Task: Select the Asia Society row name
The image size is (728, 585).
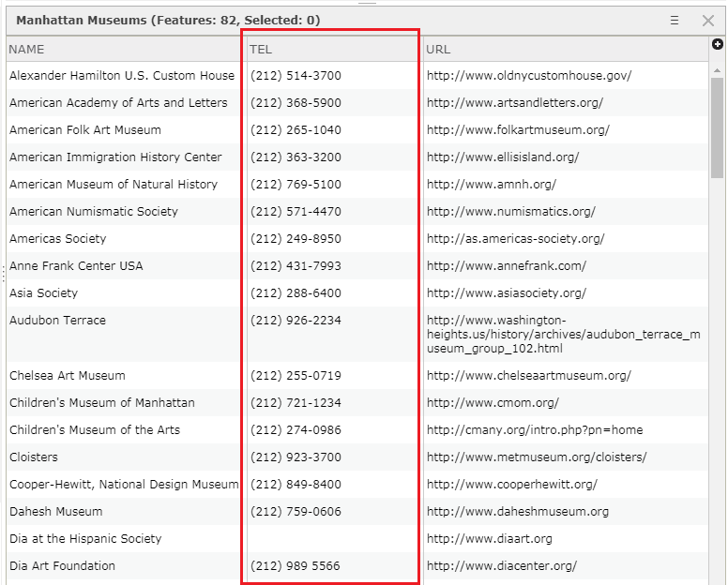Action: [x=44, y=293]
